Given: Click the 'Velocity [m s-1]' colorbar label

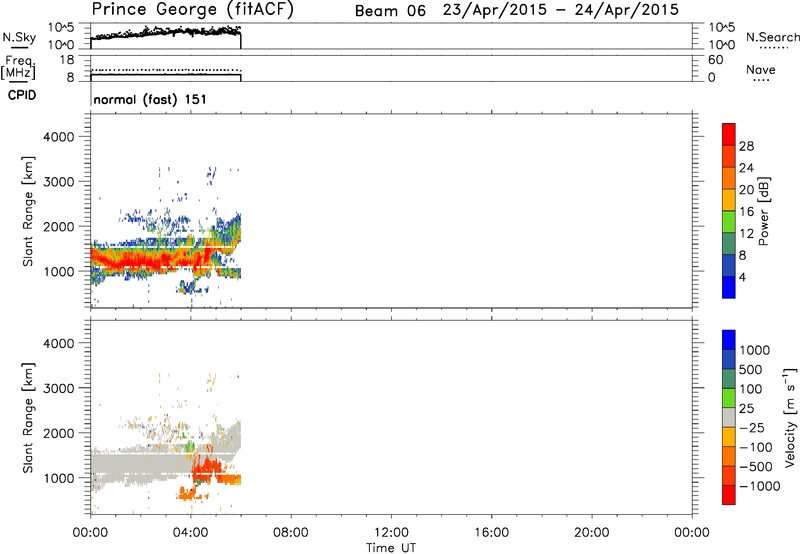Looking at the screenshot, I should (x=790, y=417).
